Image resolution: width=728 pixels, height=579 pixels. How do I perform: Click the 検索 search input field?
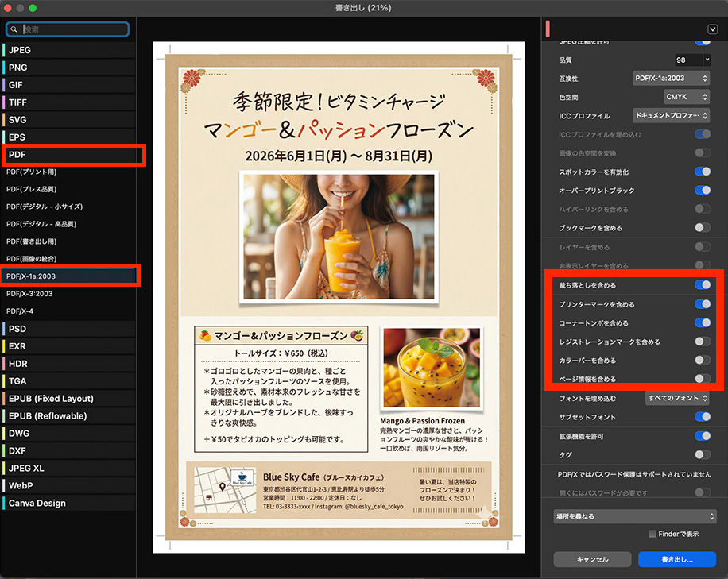tap(73, 29)
